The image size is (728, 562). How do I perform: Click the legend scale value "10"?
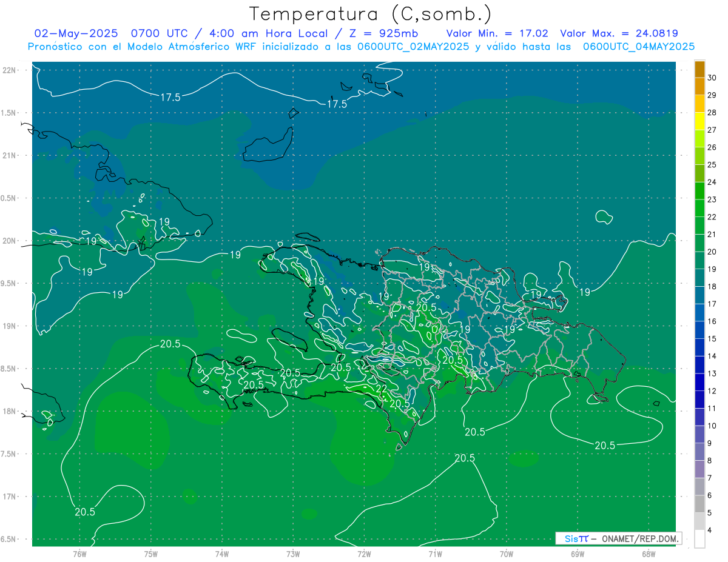tap(712, 426)
